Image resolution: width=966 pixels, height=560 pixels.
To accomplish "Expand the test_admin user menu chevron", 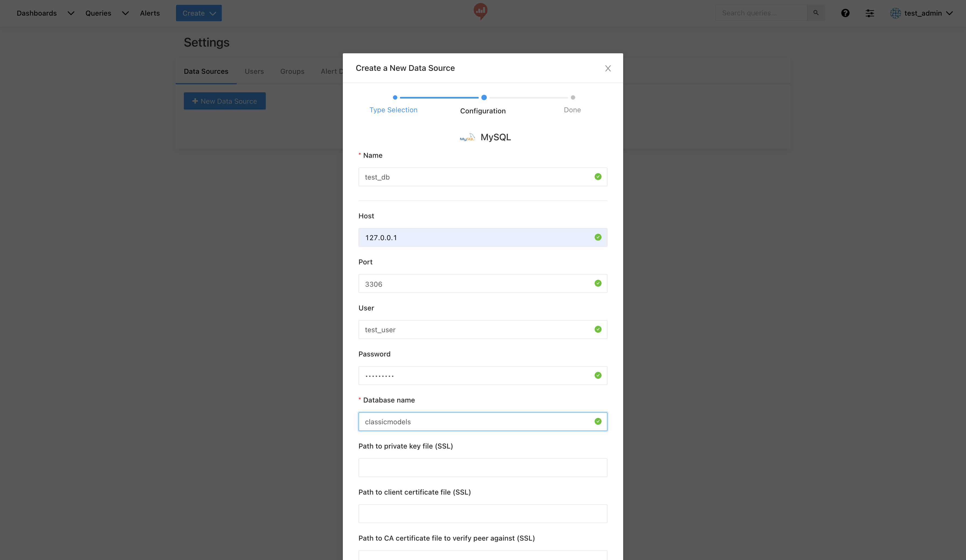I will (x=950, y=13).
